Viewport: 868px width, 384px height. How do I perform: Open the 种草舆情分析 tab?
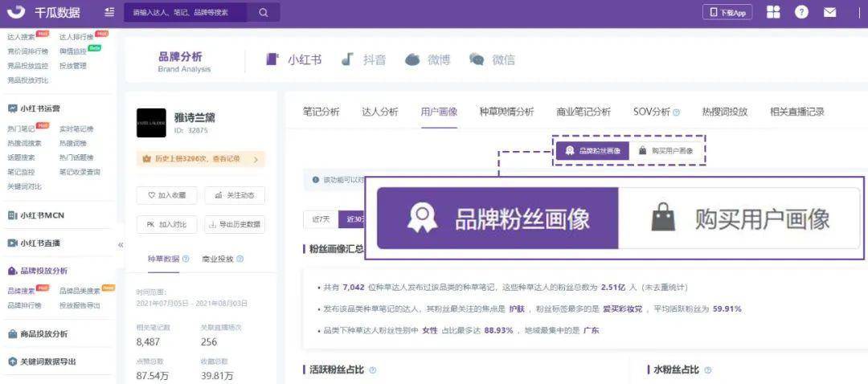(506, 112)
